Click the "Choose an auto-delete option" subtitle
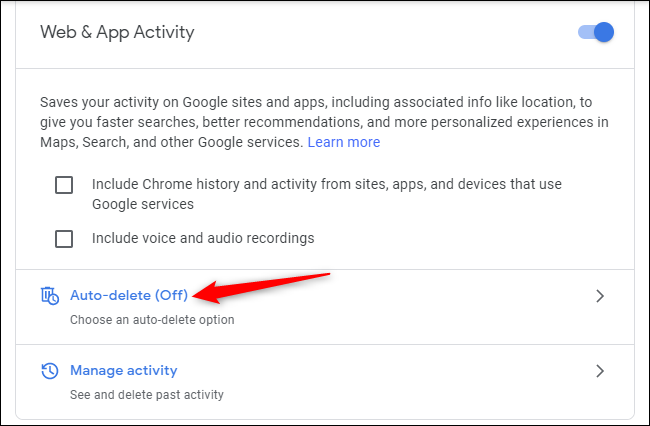 pos(151,320)
